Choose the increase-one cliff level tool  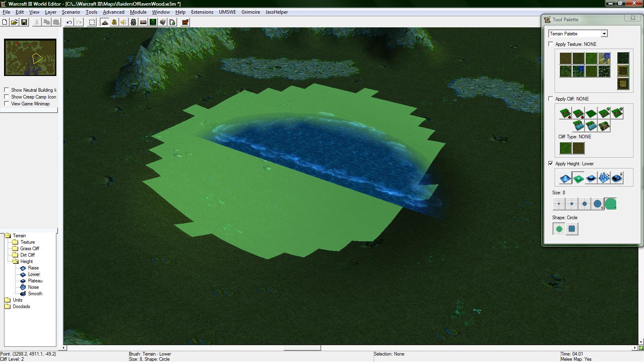pyautogui.click(x=604, y=113)
